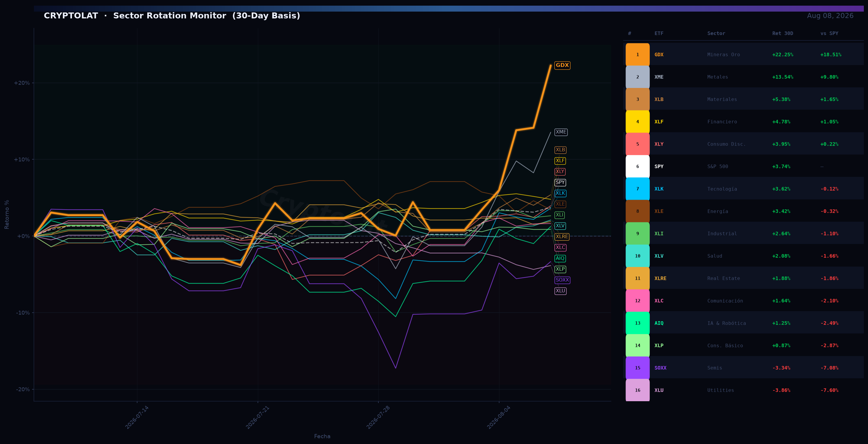Click the white rank 6 swatch for SPY
This screenshot has width=868, height=444.
coord(637,167)
